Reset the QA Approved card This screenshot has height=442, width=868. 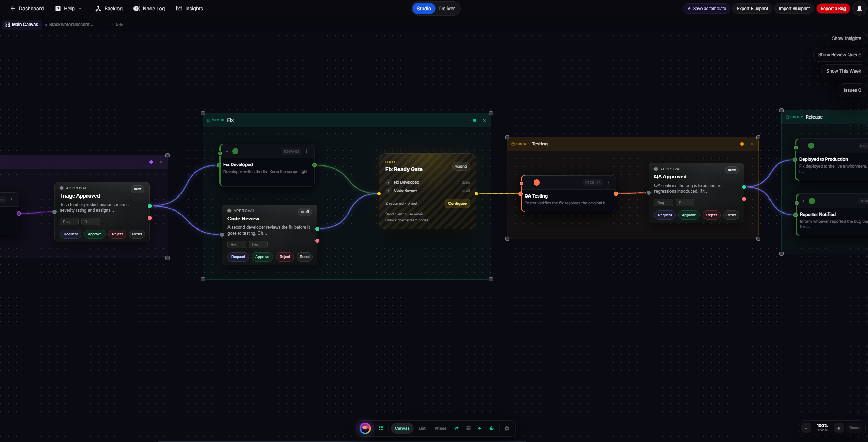pyautogui.click(x=731, y=215)
